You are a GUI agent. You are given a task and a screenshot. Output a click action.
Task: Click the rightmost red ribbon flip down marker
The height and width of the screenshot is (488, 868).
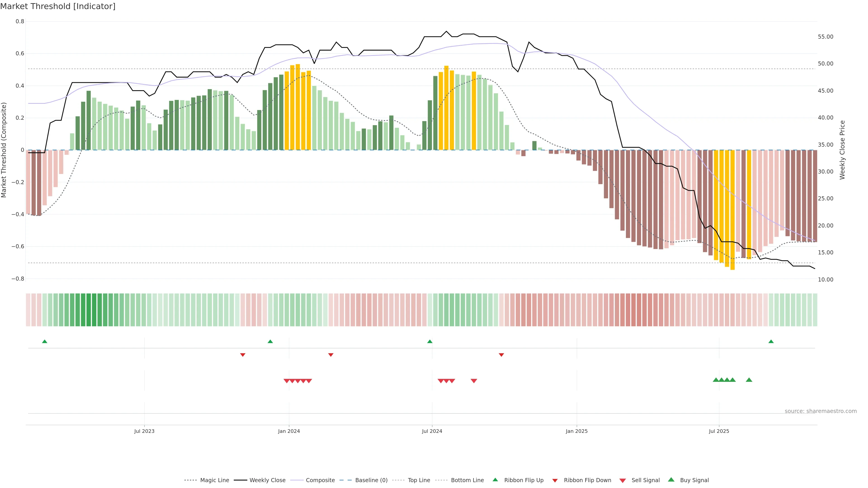click(501, 355)
